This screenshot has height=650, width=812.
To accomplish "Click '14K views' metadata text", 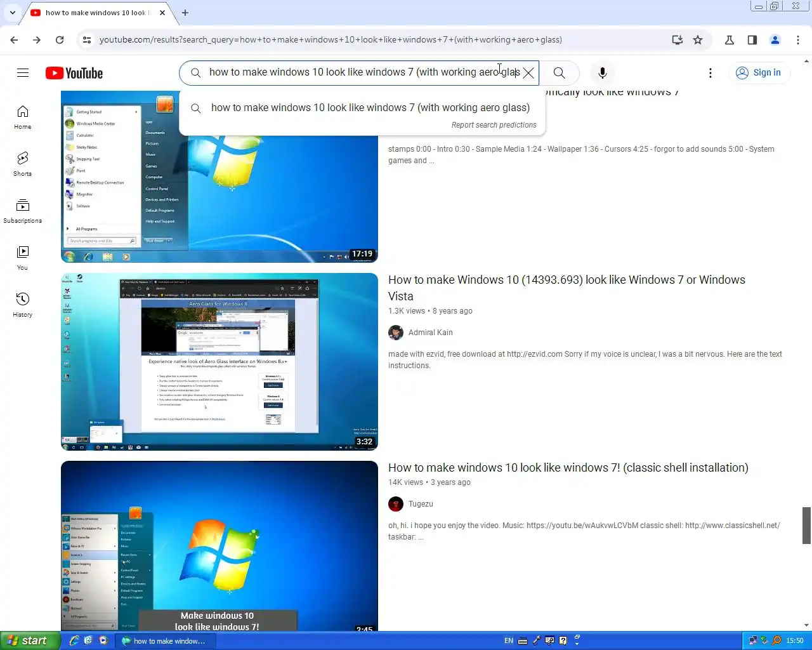I will coord(405,482).
